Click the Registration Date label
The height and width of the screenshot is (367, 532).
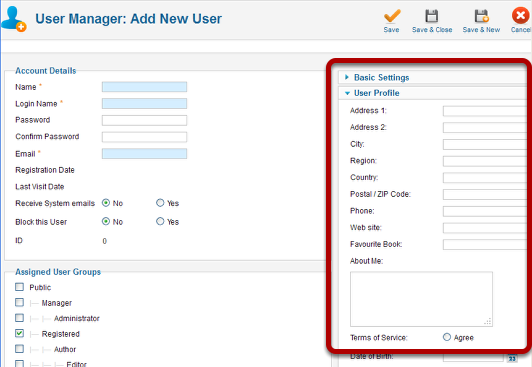[45, 170]
